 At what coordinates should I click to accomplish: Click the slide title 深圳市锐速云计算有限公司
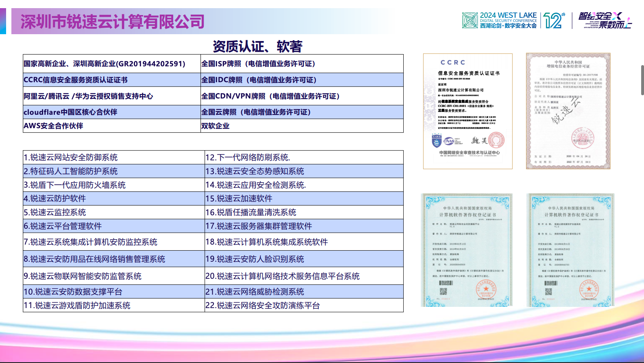[113, 22]
